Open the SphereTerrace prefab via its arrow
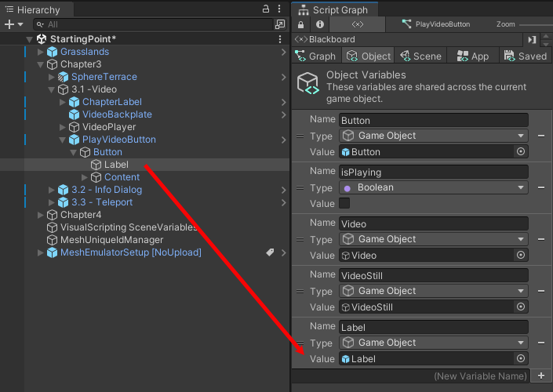553x392 pixels. [x=283, y=77]
